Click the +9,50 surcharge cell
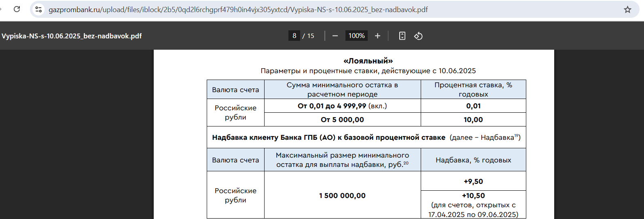 coord(473,181)
